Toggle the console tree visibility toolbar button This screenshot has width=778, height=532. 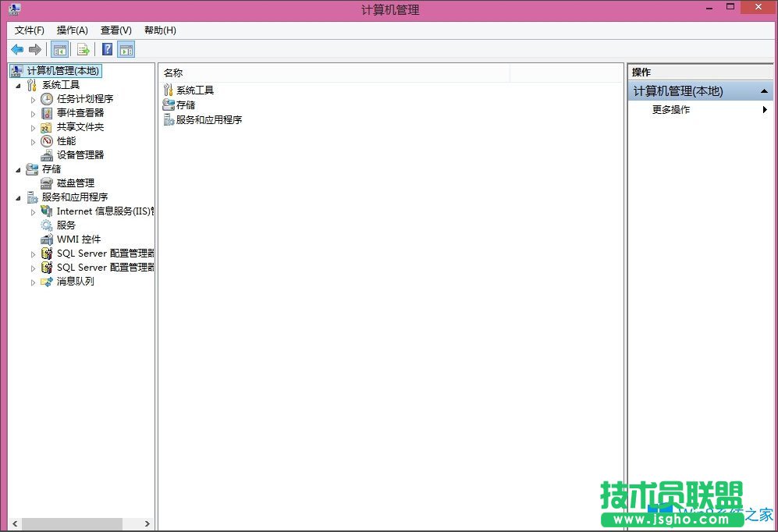(x=59, y=49)
